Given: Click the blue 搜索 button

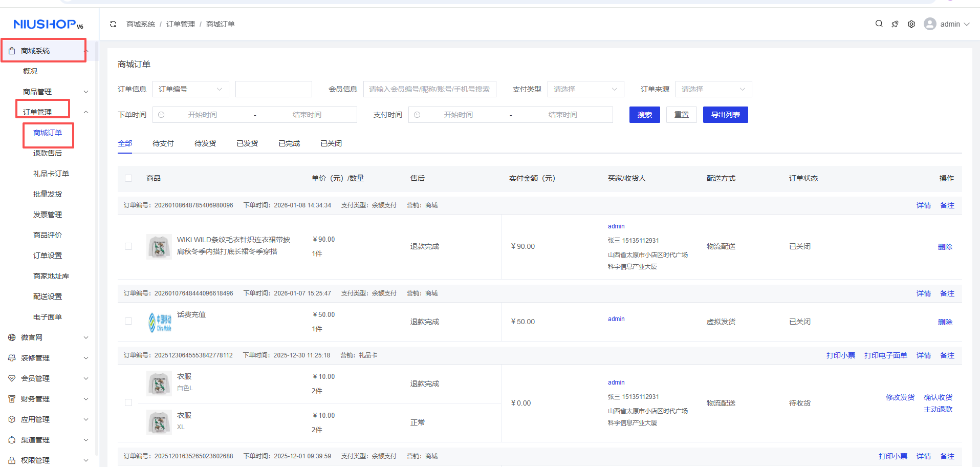Looking at the screenshot, I should point(644,115).
